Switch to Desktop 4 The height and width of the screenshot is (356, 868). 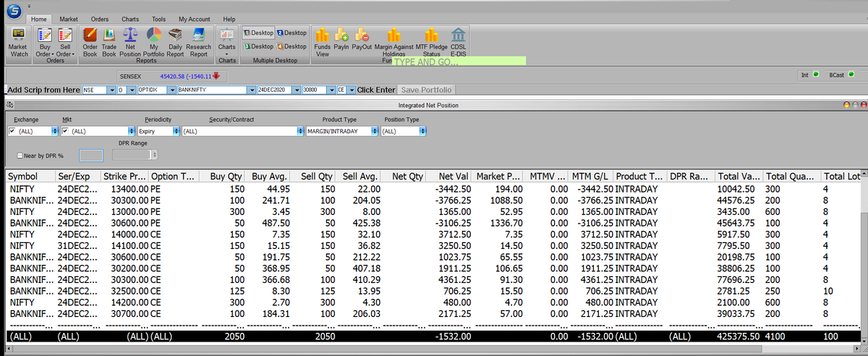(x=292, y=46)
